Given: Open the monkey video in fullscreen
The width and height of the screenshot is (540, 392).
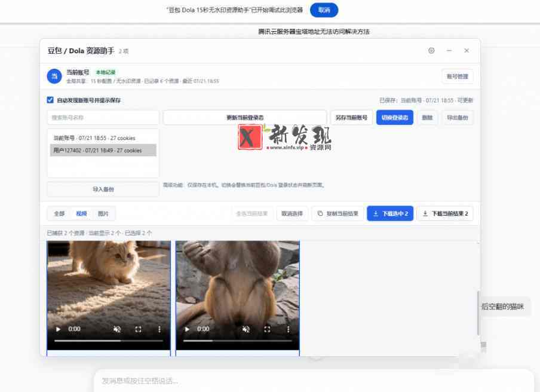Looking at the screenshot, I should pos(267,329).
